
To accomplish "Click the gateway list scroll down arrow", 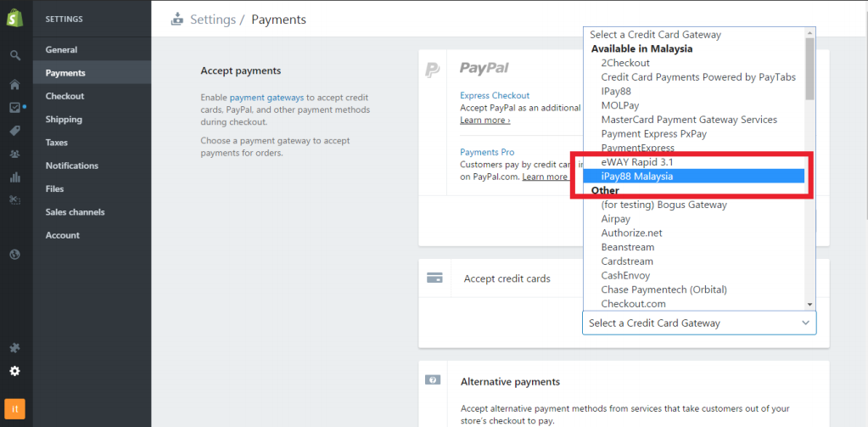I will (x=809, y=305).
